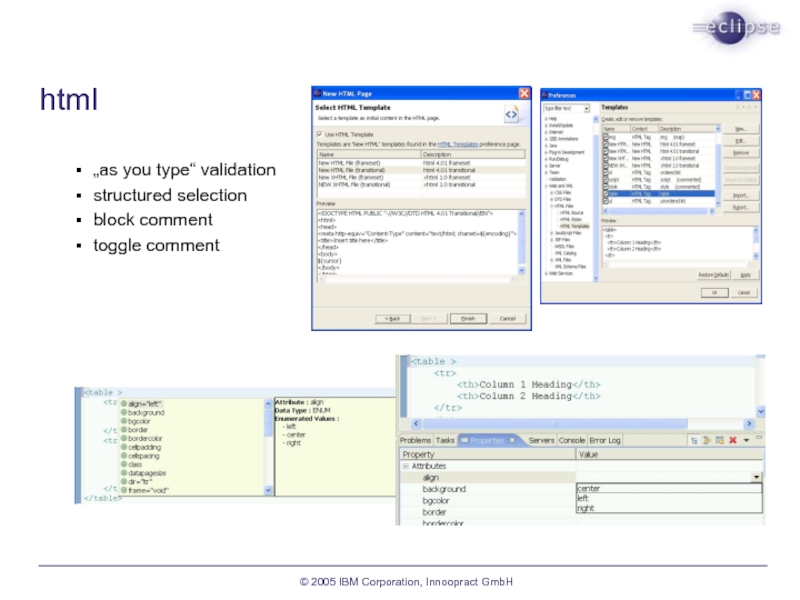Viewport: 800px width, 600px height.
Task: Select HTML Templates in the Preferences tree
Action: (574, 226)
